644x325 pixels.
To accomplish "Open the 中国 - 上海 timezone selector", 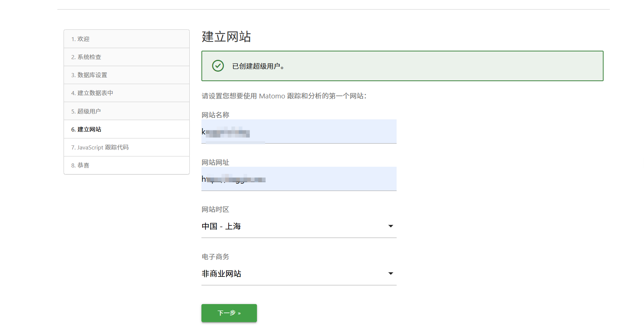I will coord(294,227).
